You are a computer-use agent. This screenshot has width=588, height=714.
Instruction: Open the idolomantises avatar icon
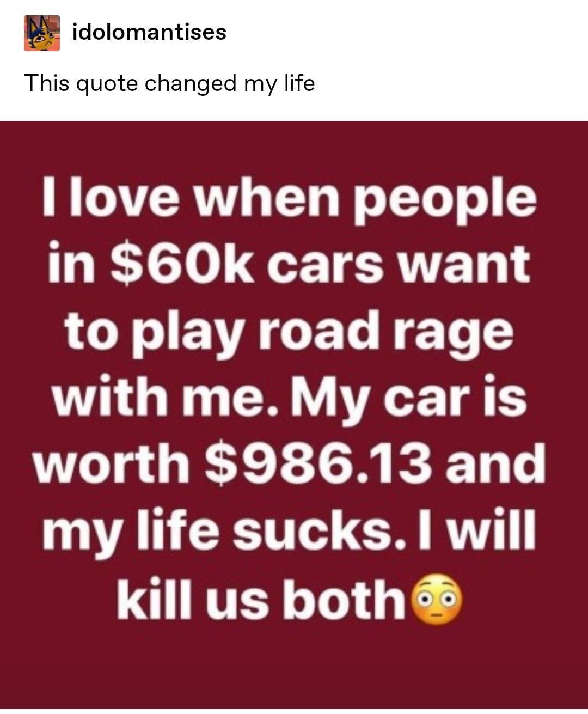pyautogui.click(x=42, y=33)
